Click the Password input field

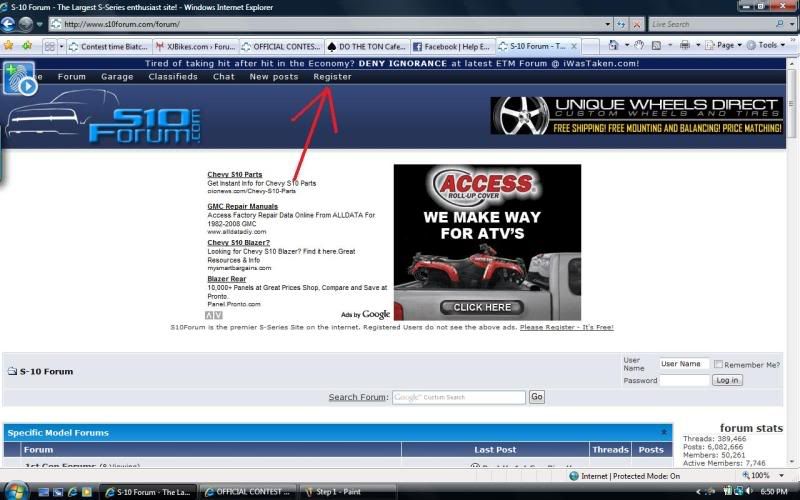point(684,380)
